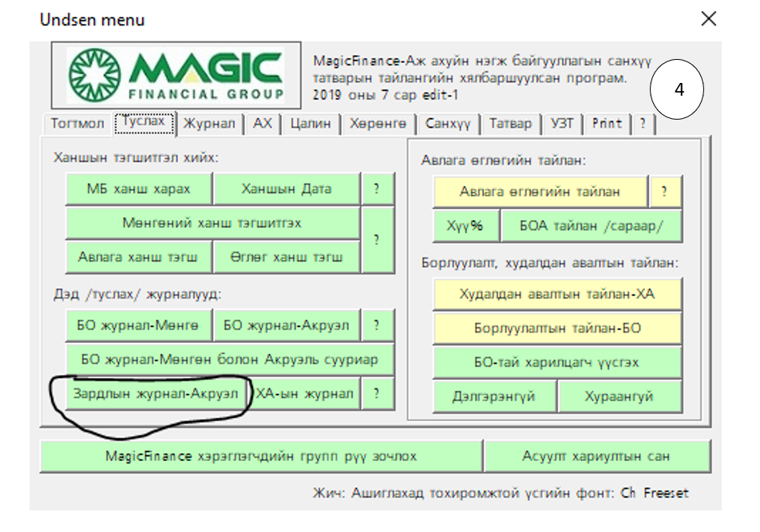The width and height of the screenshot is (760, 532).
Task: Click the Magic Financial Group logo
Action: click(176, 76)
